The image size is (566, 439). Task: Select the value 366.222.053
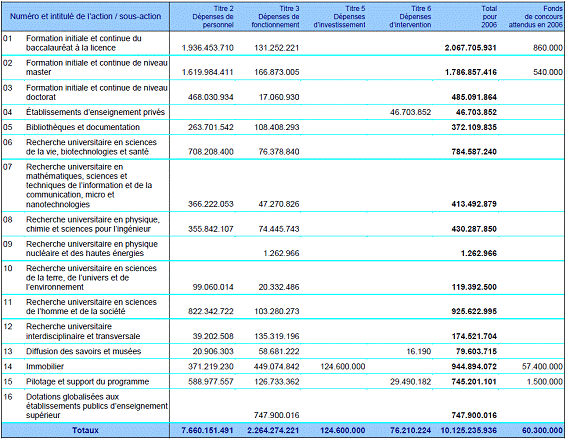click(211, 204)
